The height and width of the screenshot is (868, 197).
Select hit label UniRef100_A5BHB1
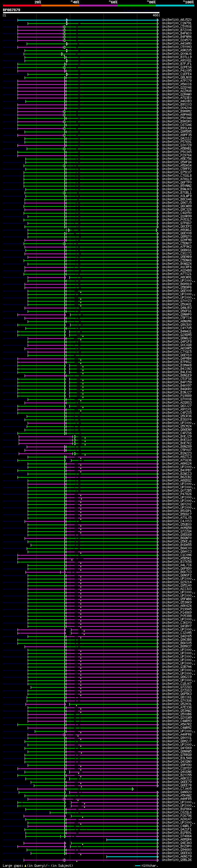tap(177, 148)
